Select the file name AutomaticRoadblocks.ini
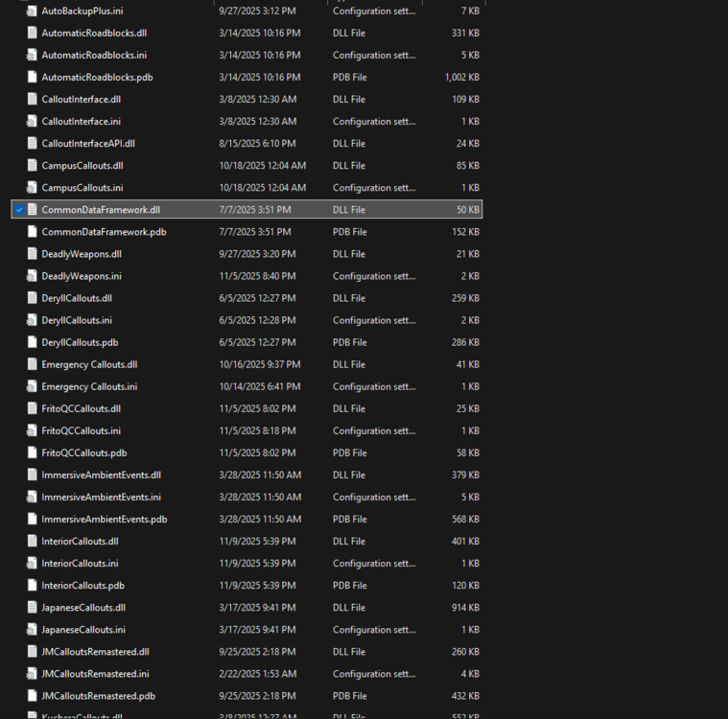This screenshot has height=719, width=728. (94, 56)
